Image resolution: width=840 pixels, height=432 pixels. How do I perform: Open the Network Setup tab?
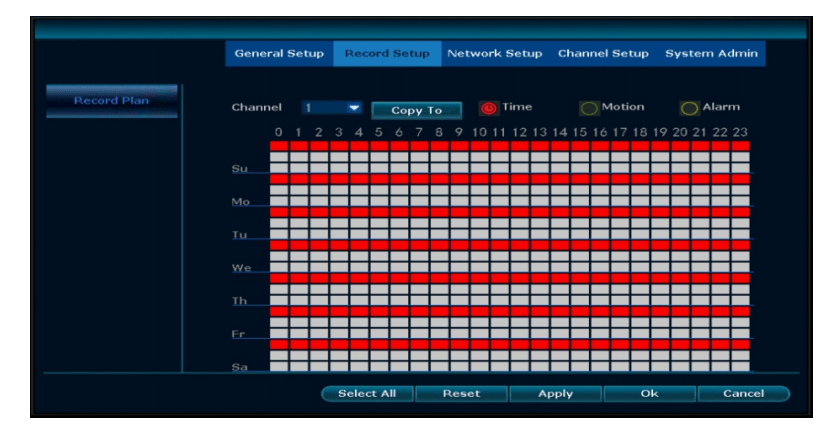[x=494, y=54]
